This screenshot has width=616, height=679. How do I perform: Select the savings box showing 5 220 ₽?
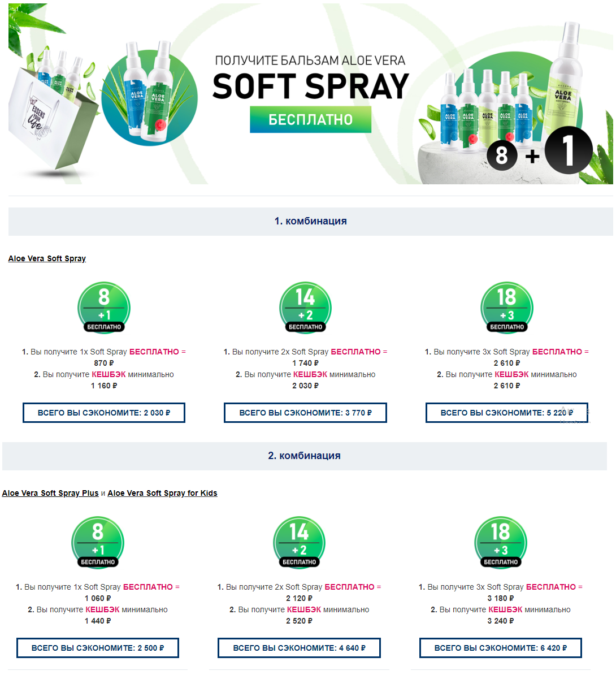(507, 413)
